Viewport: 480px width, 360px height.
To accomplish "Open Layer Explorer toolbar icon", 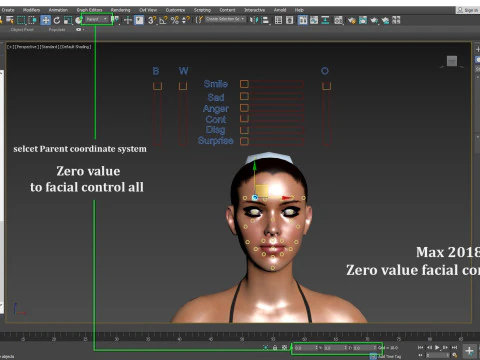I will click(x=290, y=20).
